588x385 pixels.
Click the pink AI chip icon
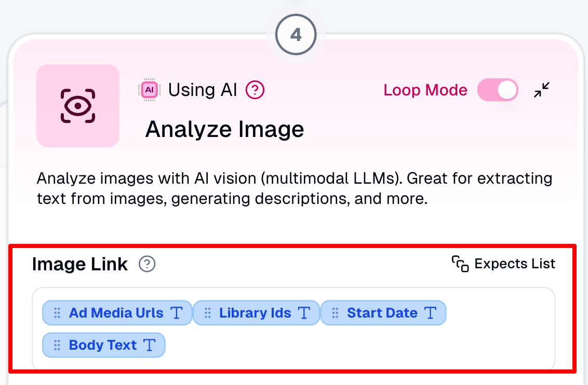[x=149, y=90]
